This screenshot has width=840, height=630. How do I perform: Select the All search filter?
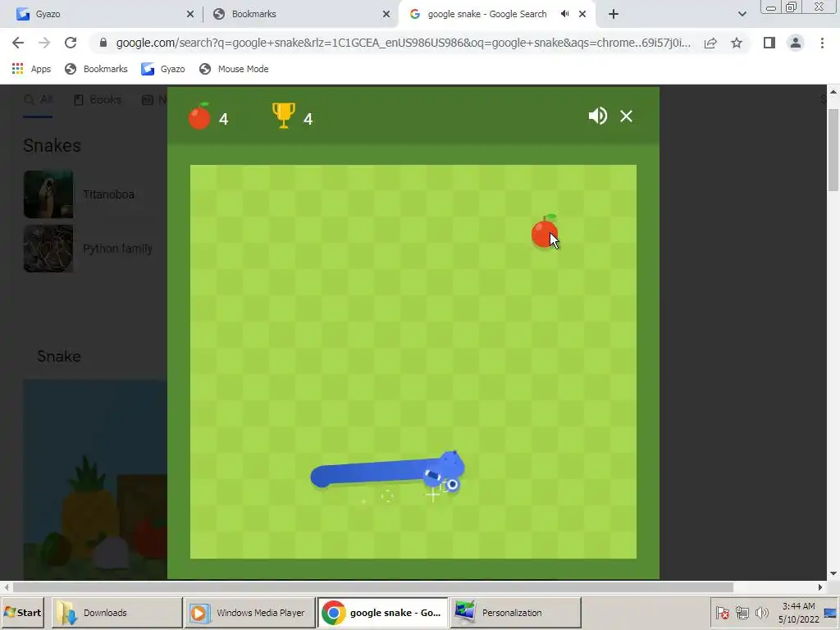point(38,99)
